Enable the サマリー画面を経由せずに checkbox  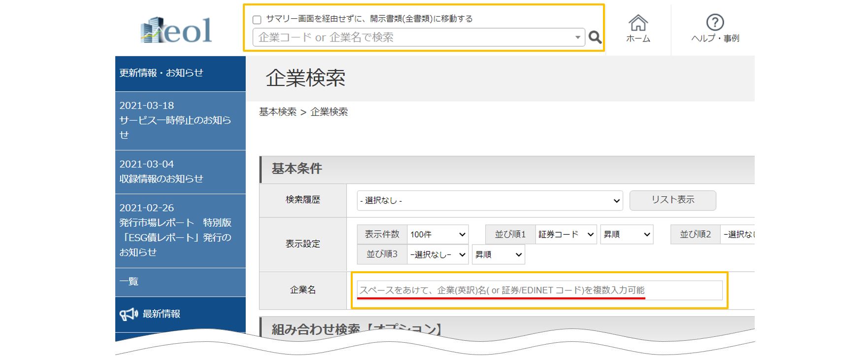(257, 20)
